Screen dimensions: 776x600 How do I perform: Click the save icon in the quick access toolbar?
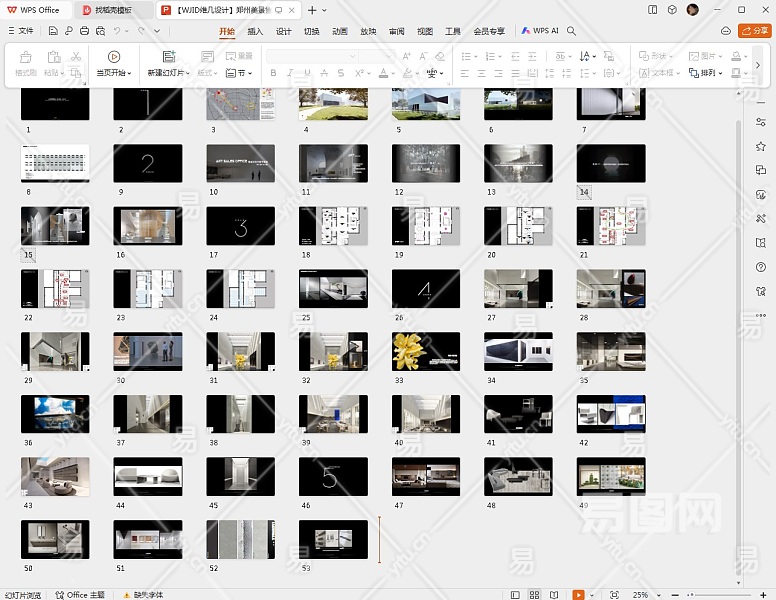tap(53, 31)
